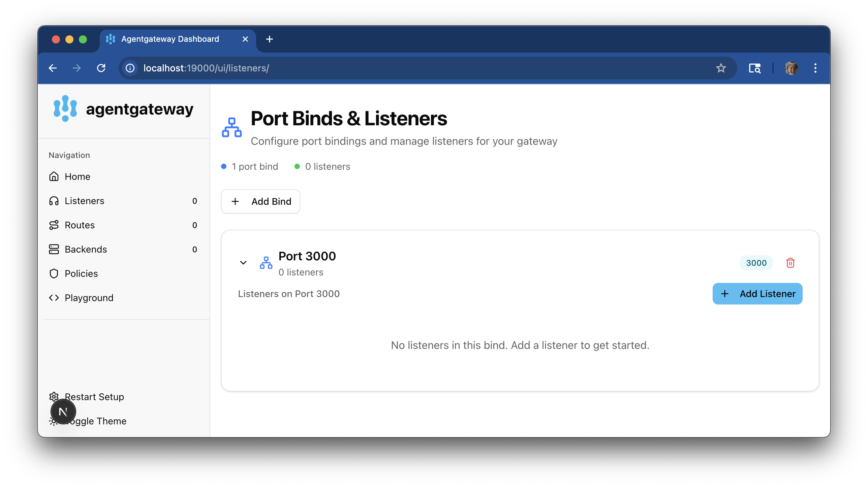Click 'Listeners on Port 3000' label
Screen dimensions: 868x487
289,294
